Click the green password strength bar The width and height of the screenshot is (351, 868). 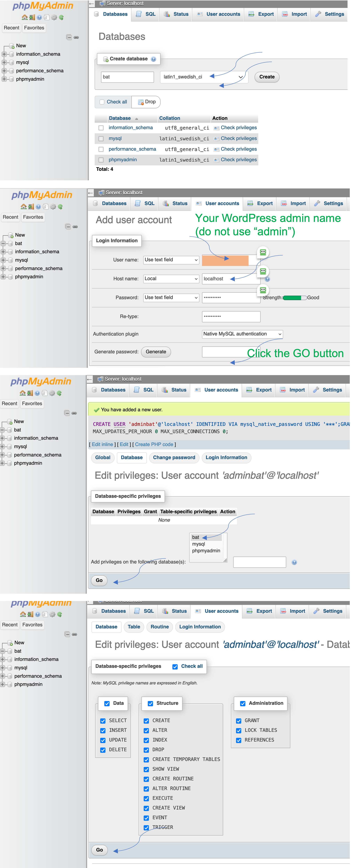tap(295, 298)
